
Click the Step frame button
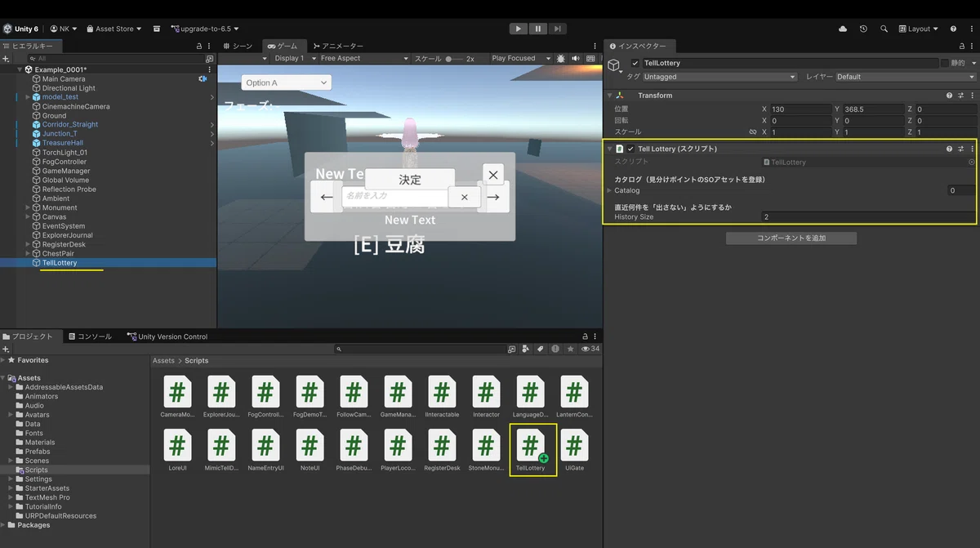pos(557,29)
